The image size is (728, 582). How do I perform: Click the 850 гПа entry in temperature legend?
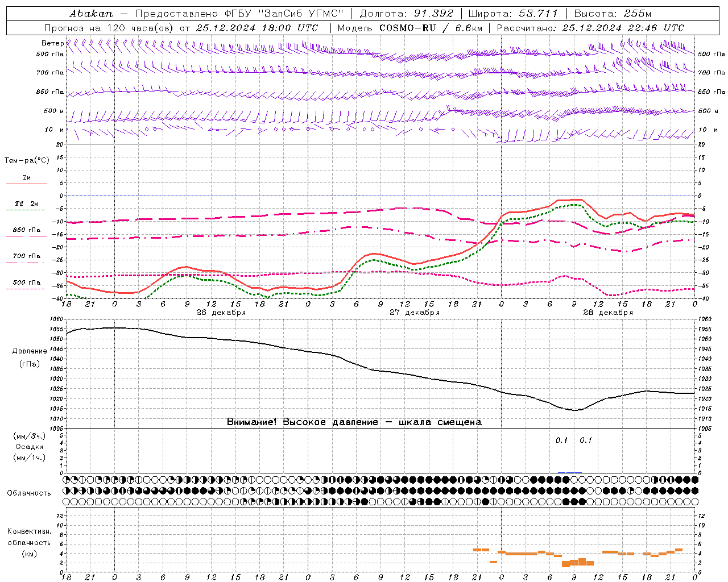26,230
